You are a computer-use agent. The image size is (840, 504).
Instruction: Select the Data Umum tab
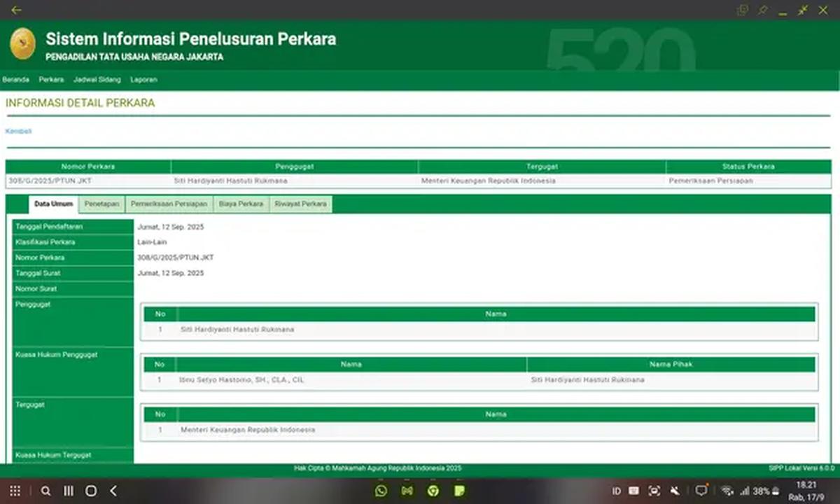click(53, 204)
